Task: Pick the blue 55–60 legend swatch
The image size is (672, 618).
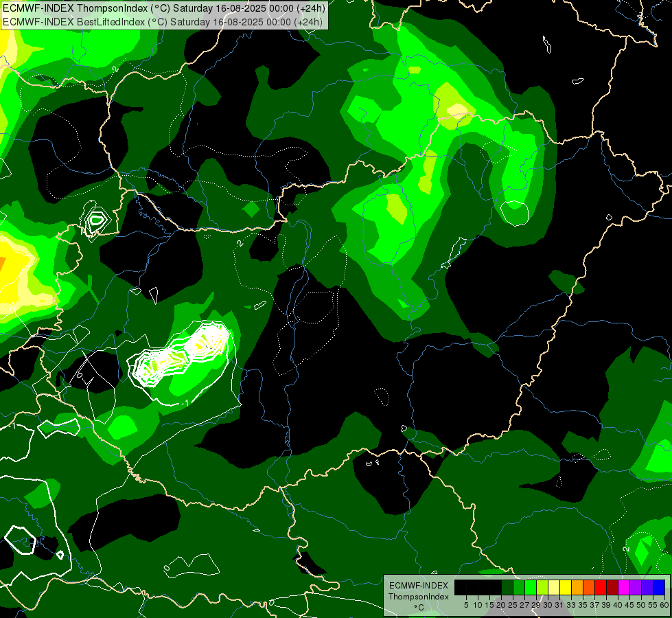Action: (x=659, y=587)
